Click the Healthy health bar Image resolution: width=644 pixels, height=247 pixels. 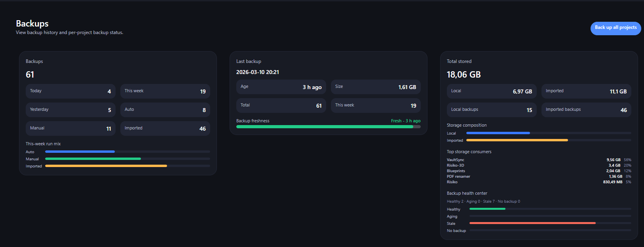pos(550,209)
